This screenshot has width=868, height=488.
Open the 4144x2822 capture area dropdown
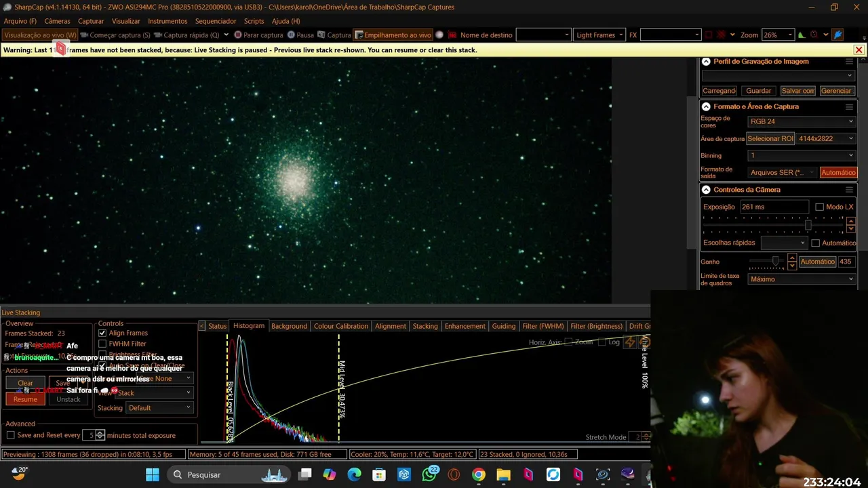coord(825,138)
